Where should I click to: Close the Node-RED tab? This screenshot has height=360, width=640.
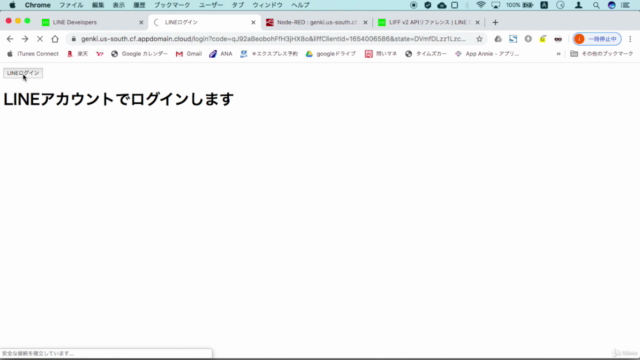[365, 22]
